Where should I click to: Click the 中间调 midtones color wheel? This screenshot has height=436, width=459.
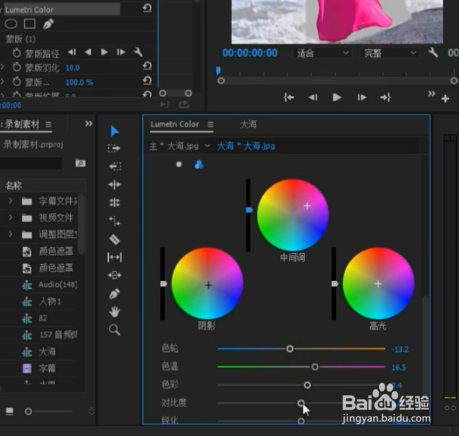coord(293,215)
